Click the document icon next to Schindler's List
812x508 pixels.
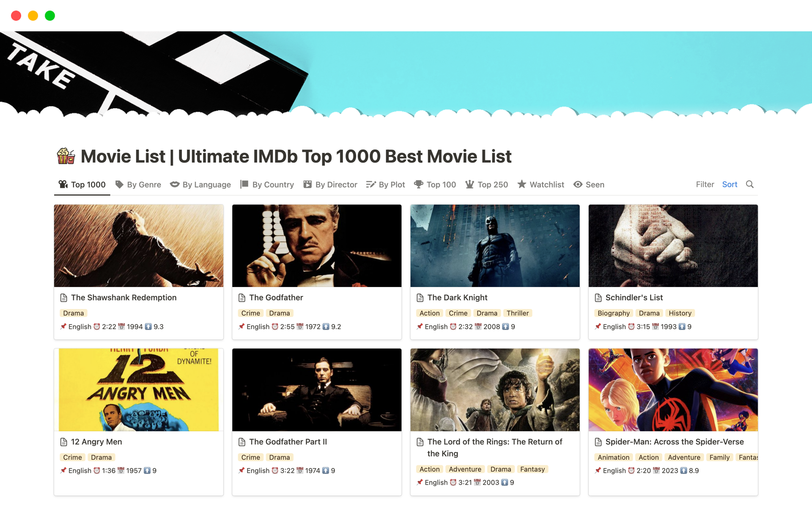(598, 298)
